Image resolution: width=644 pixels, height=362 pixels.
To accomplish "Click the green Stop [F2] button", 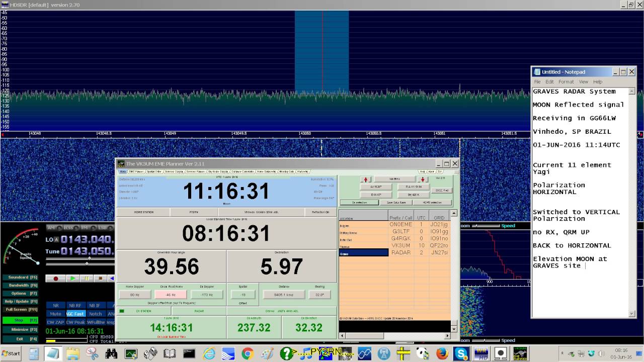I will click(20, 320).
